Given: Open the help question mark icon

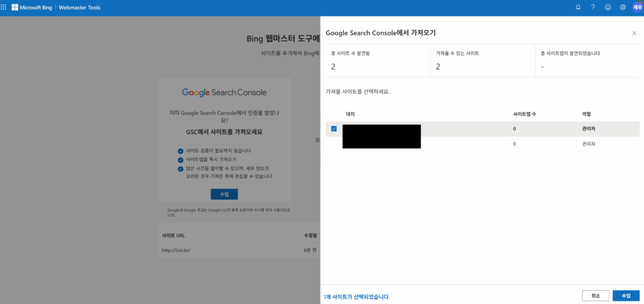Looking at the screenshot, I should [593, 8].
